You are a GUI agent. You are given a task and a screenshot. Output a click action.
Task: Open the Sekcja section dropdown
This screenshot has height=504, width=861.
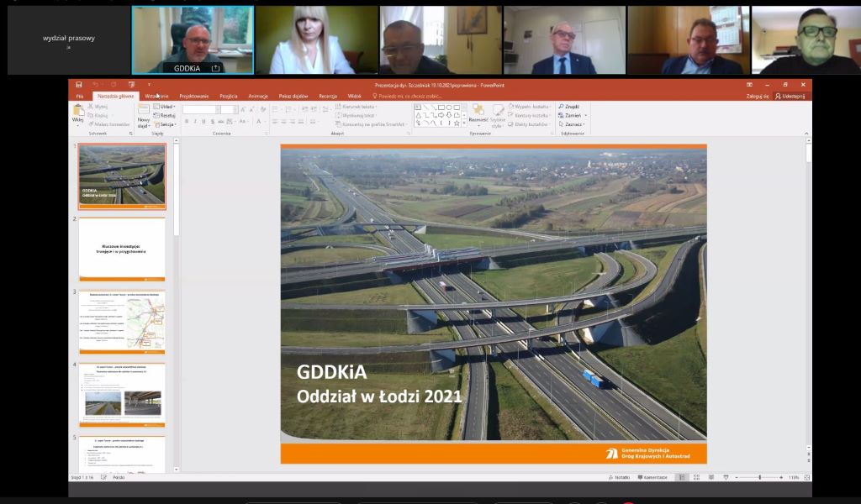(x=165, y=124)
